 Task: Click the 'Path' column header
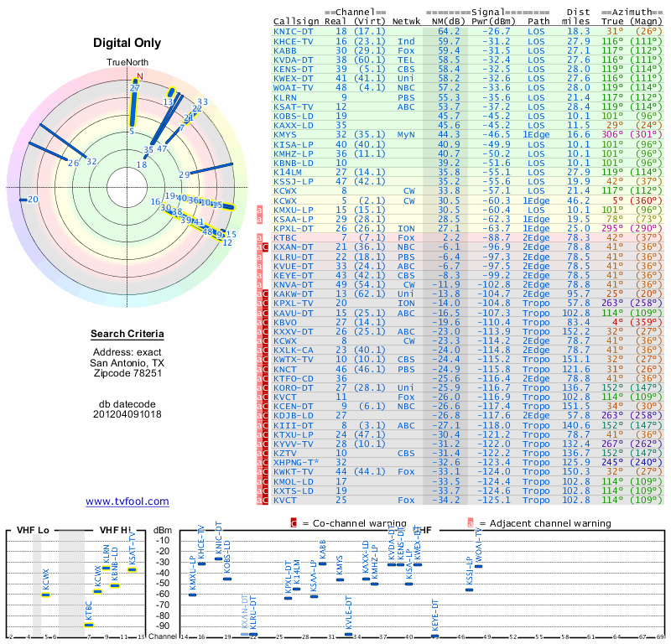tap(538, 22)
